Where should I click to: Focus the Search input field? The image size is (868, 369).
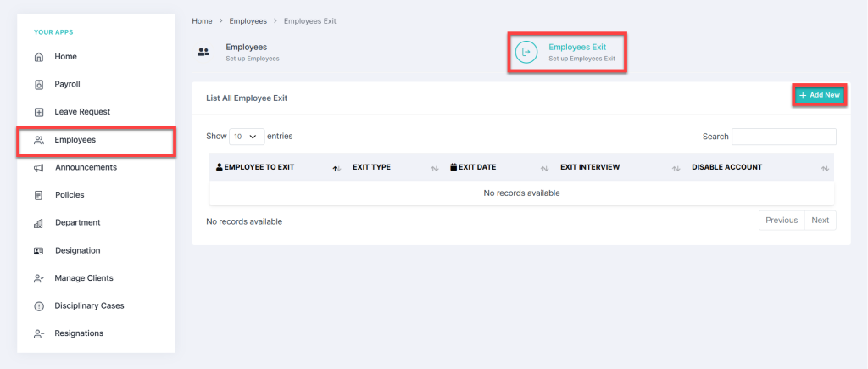(x=783, y=137)
